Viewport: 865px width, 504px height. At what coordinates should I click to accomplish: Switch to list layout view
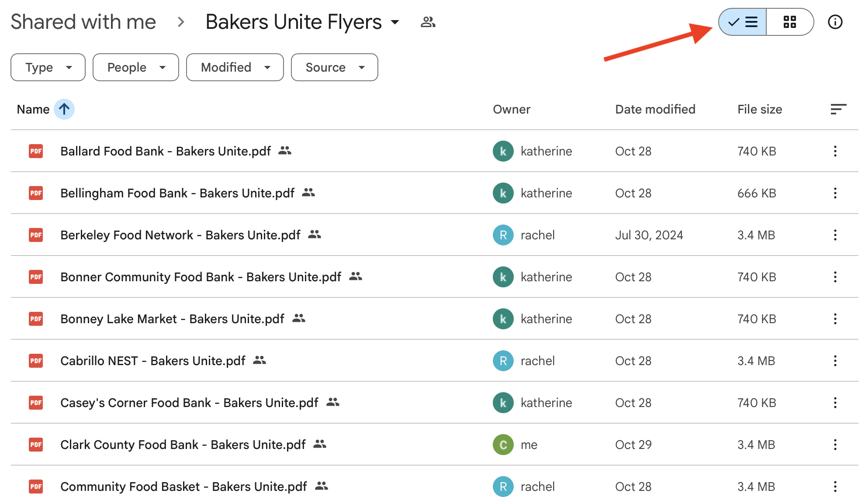coord(742,22)
